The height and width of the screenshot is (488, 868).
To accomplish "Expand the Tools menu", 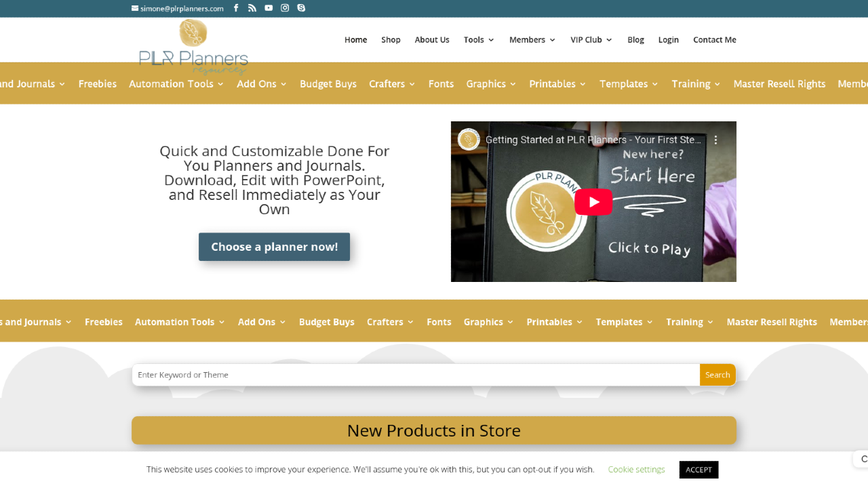I will click(x=479, y=40).
